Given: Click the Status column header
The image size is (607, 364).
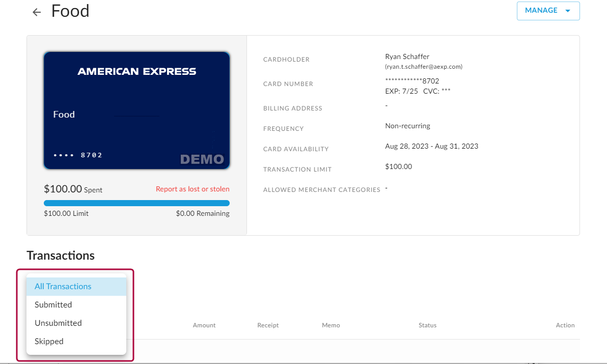Looking at the screenshot, I should (x=427, y=325).
